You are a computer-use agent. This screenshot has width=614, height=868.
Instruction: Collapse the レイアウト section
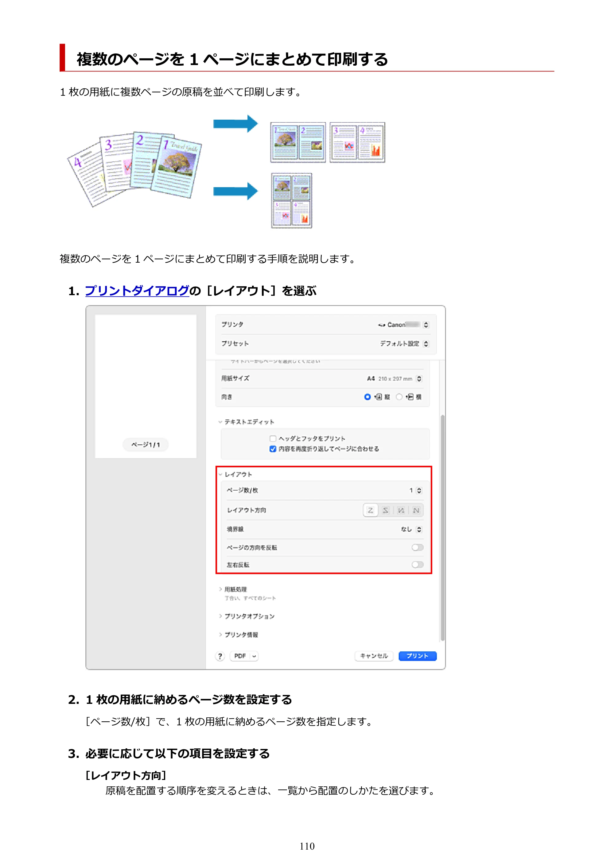tap(220, 474)
